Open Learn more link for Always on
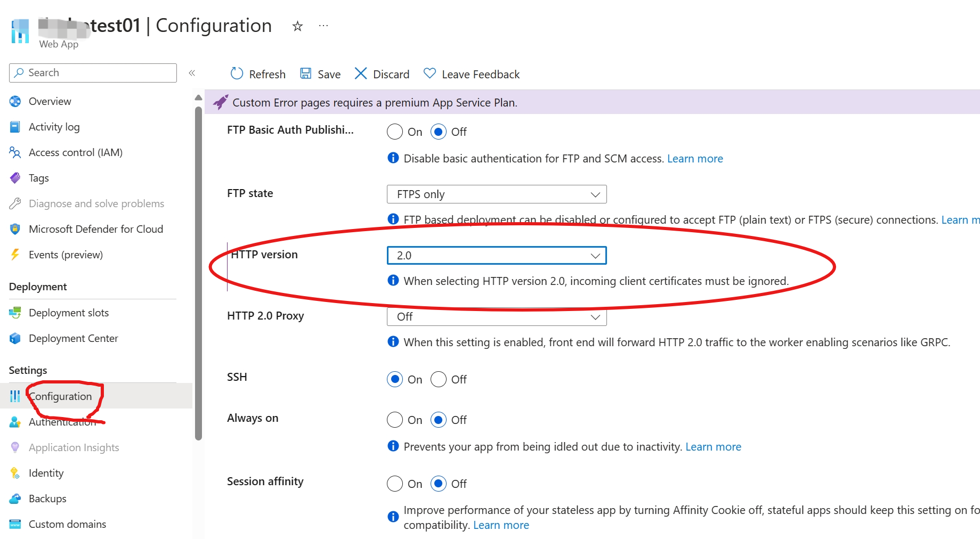The height and width of the screenshot is (539, 980). coord(713,447)
